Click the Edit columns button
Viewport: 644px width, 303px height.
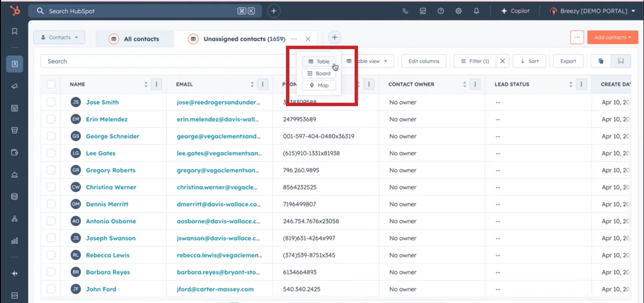[423, 61]
